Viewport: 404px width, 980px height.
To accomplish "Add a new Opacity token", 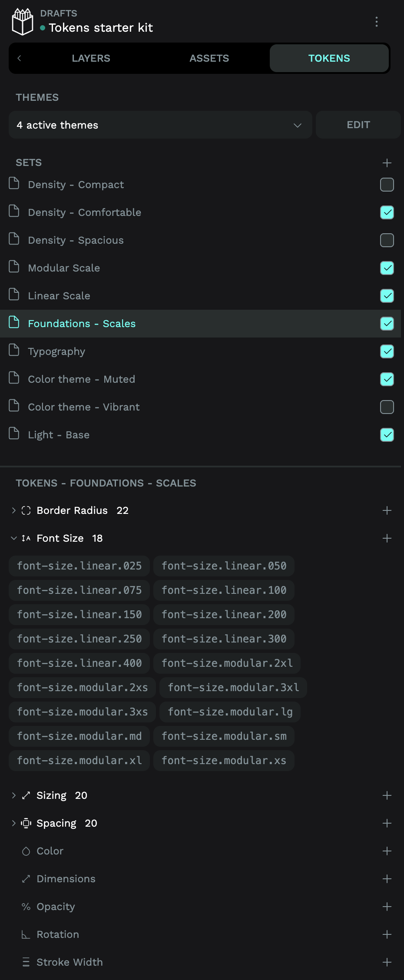I will 387,907.
